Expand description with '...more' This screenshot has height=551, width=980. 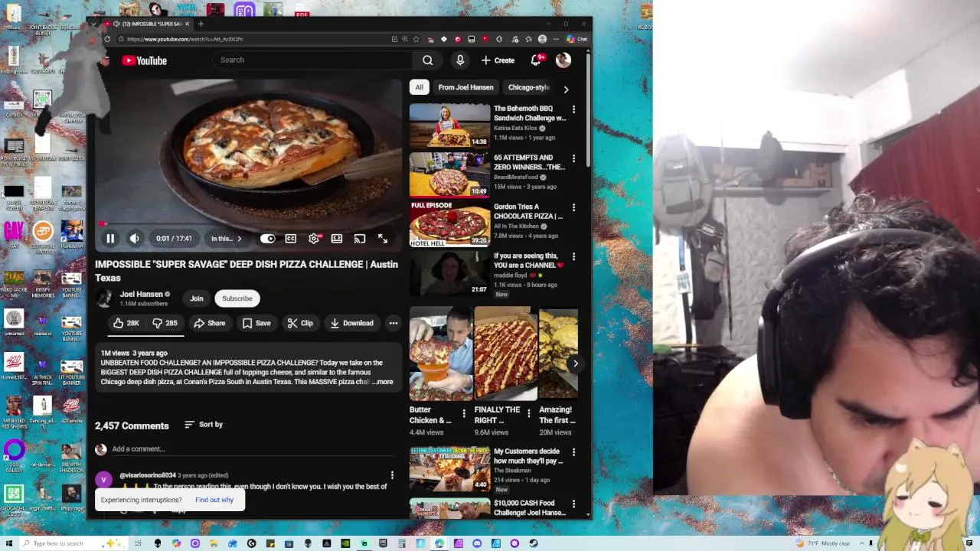(383, 382)
